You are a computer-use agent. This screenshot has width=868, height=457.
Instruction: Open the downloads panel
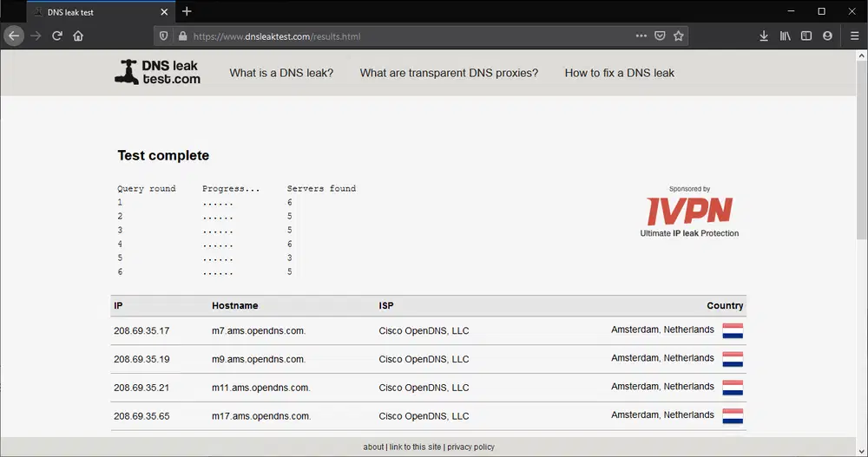point(764,36)
